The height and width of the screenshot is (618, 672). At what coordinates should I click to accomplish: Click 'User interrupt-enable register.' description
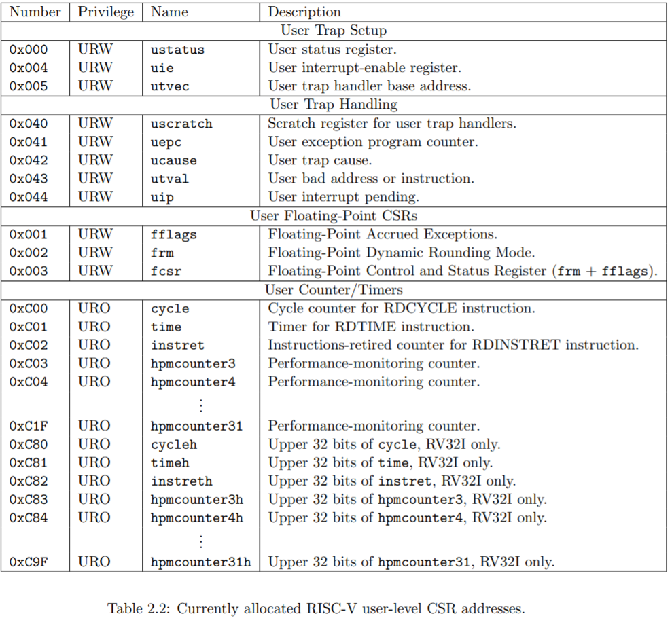click(365, 68)
